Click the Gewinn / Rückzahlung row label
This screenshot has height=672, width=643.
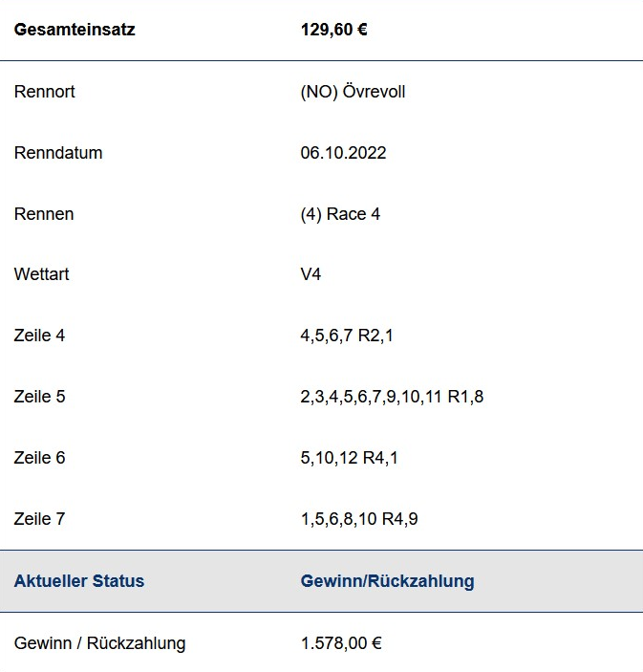[x=99, y=643]
